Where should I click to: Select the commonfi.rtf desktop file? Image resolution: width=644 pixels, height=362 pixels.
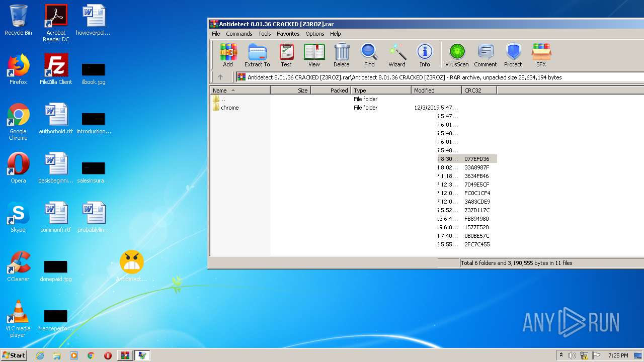tap(56, 217)
